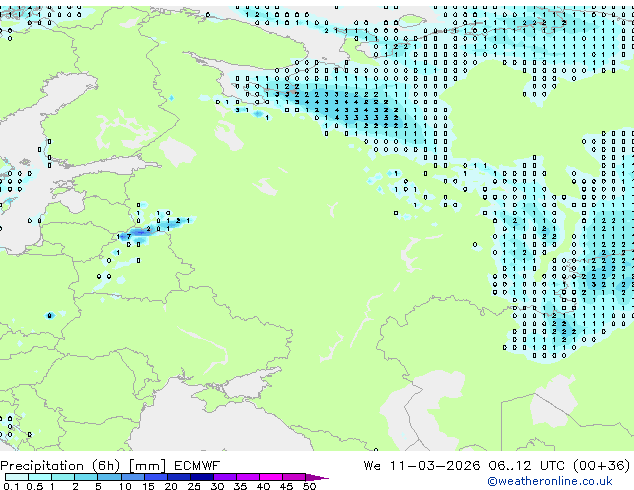Click the 40–45 mm magenta legend segment
The image size is (634, 490).
[x=271, y=477]
